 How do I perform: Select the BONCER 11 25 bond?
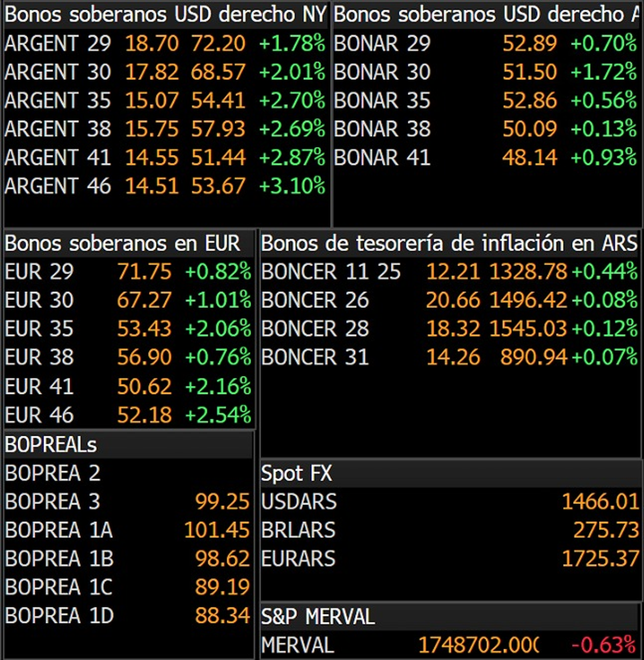pyautogui.click(x=331, y=272)
